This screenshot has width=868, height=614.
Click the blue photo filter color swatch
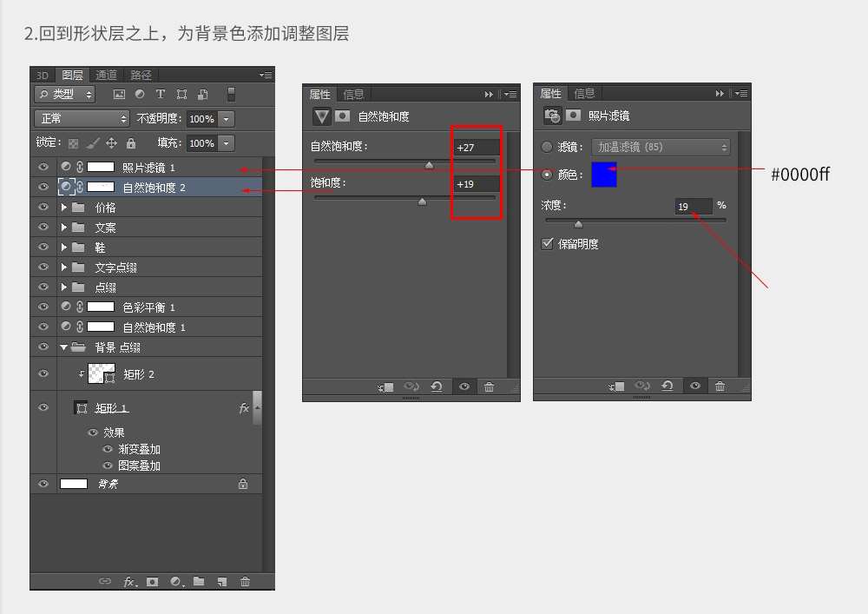[x=604, y=175]
